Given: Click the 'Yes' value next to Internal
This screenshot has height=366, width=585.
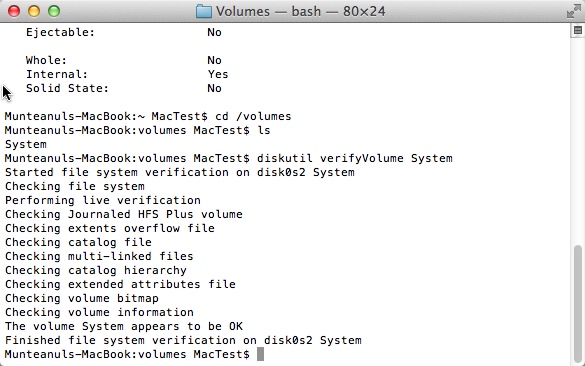Looking at the screenshot, I should click(x=218, y=74).
